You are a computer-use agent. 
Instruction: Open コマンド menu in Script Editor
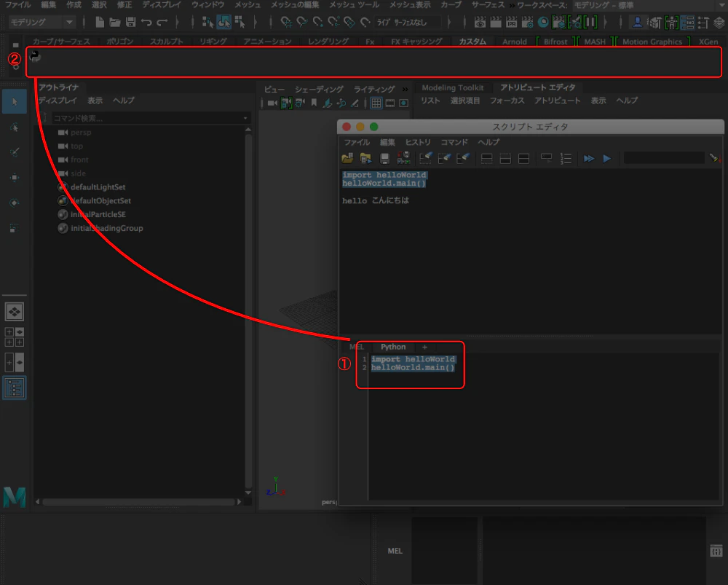[454, 142]
